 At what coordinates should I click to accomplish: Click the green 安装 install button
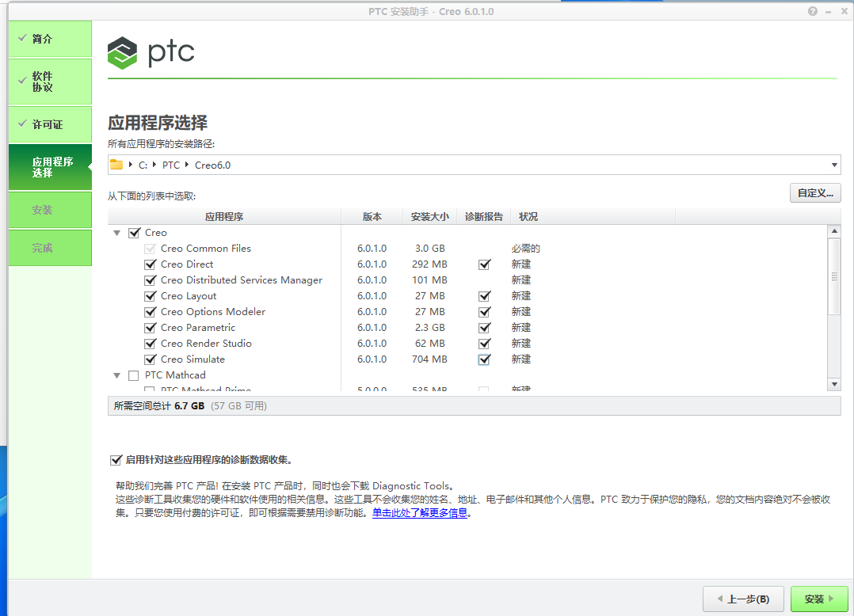819,599
